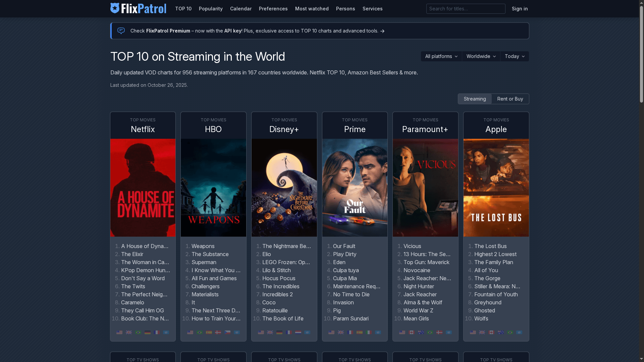Viewport: 644px width, 362px height.
Task: Click the Our Fault movie poster
Action: coord(355,188)
